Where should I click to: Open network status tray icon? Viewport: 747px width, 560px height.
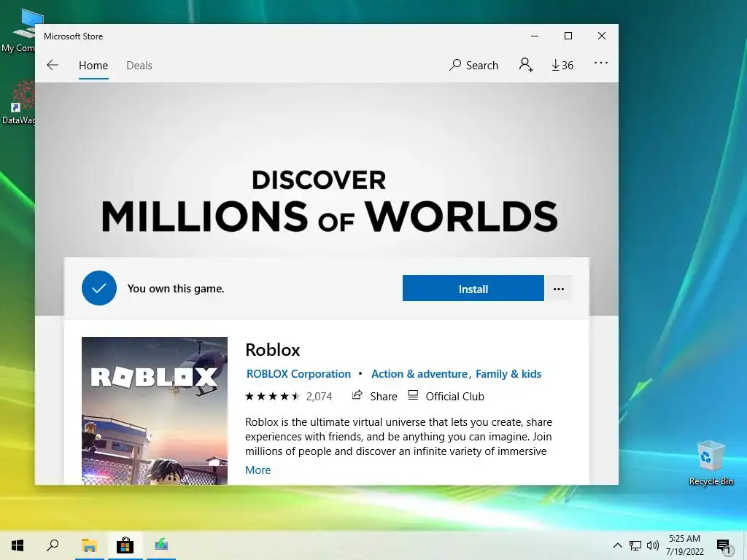click(x=635, y=545)
